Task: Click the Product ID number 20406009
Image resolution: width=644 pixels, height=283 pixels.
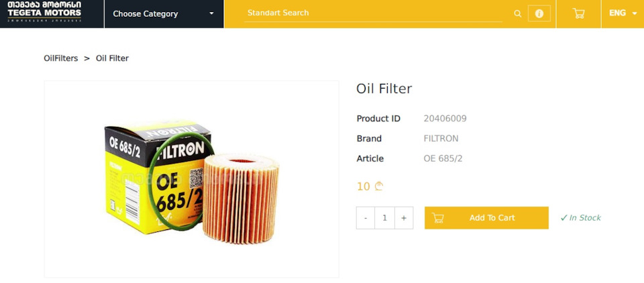Action: point(445,119)
